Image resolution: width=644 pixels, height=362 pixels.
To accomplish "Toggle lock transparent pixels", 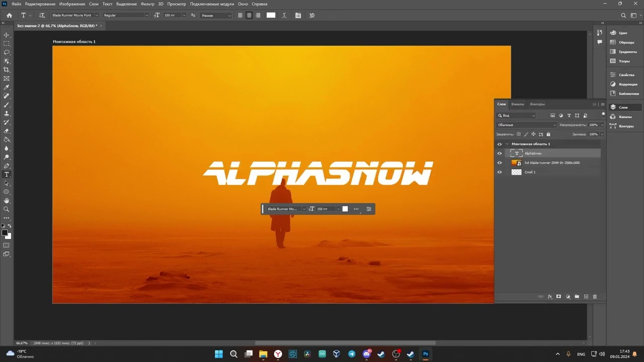I will point(519,134).
